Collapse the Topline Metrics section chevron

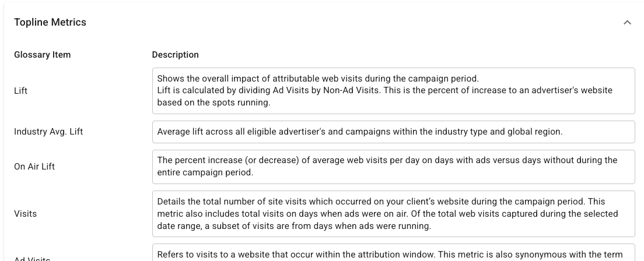click(x=627, y=23)
